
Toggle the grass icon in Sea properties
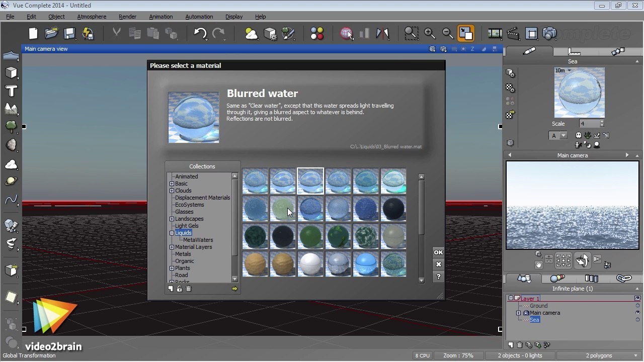coord(588,135)
